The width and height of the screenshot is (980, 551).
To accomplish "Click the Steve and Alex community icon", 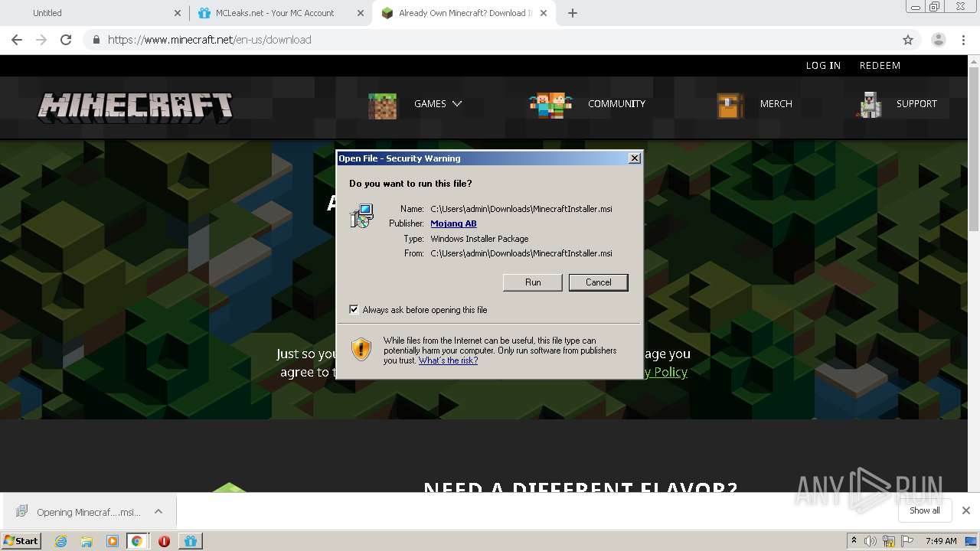I will (x=550, y=105).
